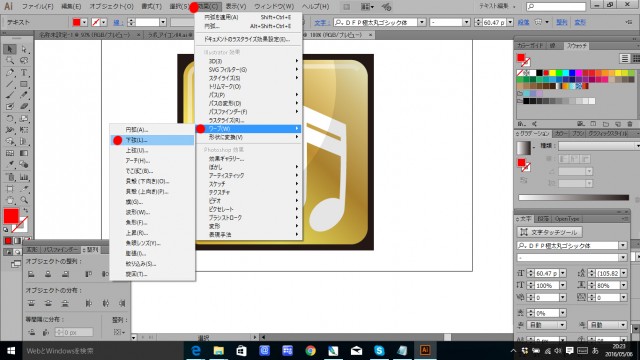Open オブジェクト(O) menu in menu bar
640x360 pixels.
[x=111, y=7]
